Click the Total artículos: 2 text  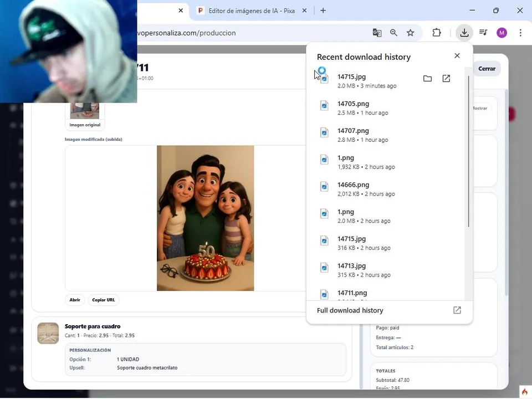(x=395, y=347)
